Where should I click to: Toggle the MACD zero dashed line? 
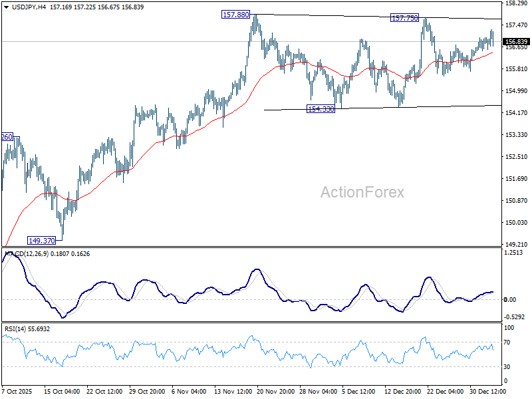266,299
